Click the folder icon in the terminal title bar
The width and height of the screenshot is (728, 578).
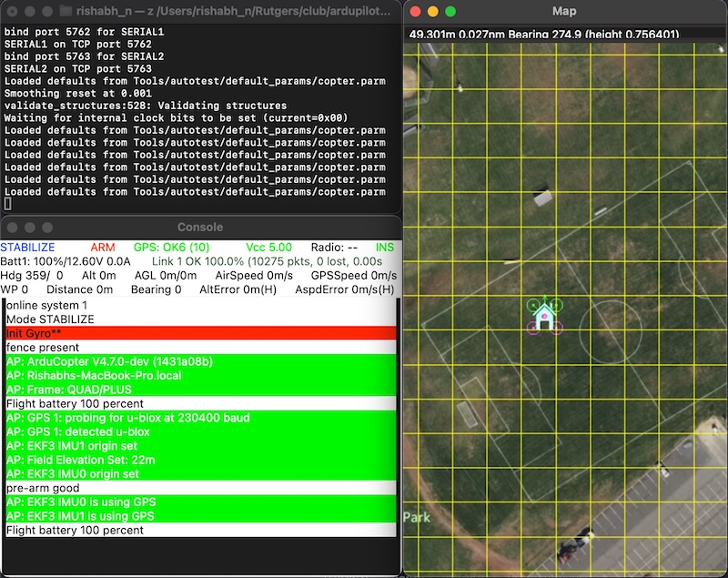pos(66,12)
